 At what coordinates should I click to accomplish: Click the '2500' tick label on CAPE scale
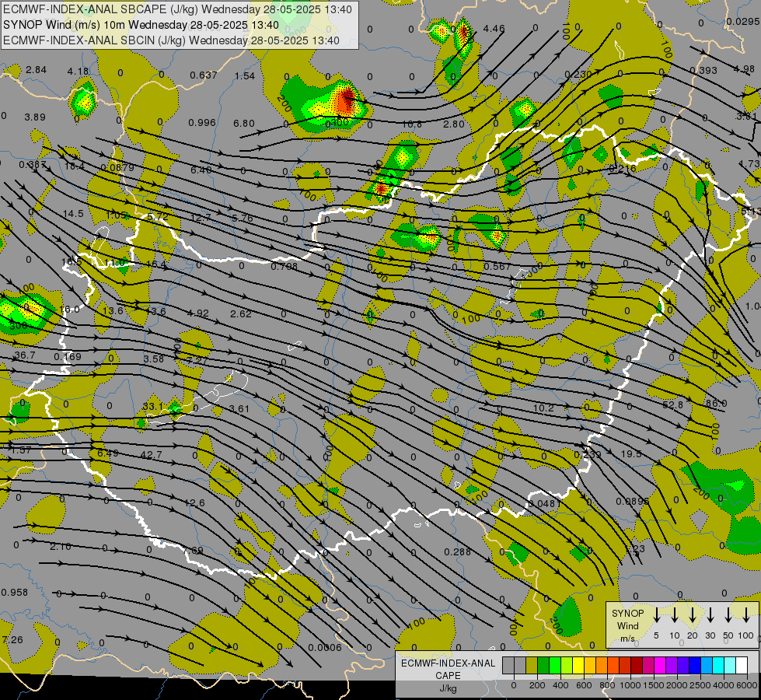[700, 685]
